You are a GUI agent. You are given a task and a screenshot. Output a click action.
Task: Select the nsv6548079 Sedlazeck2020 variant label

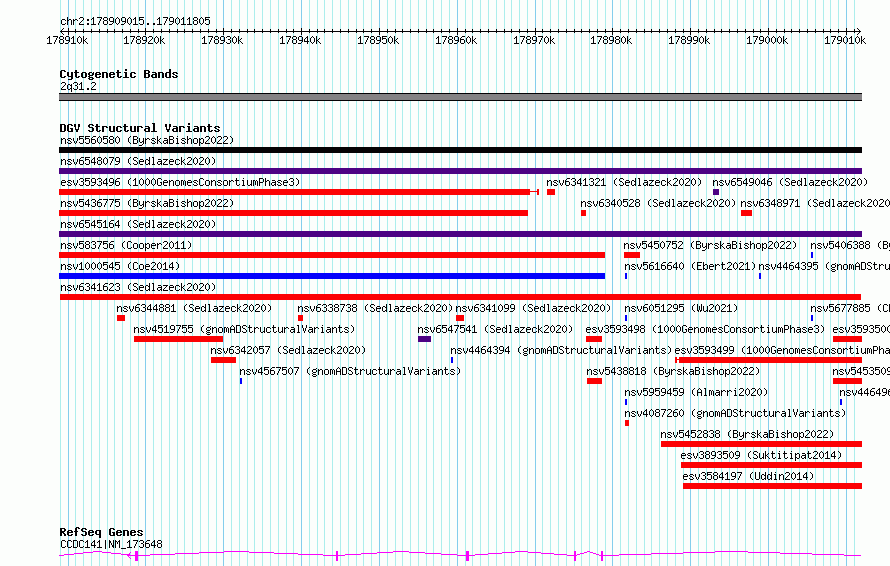(138, 161)
